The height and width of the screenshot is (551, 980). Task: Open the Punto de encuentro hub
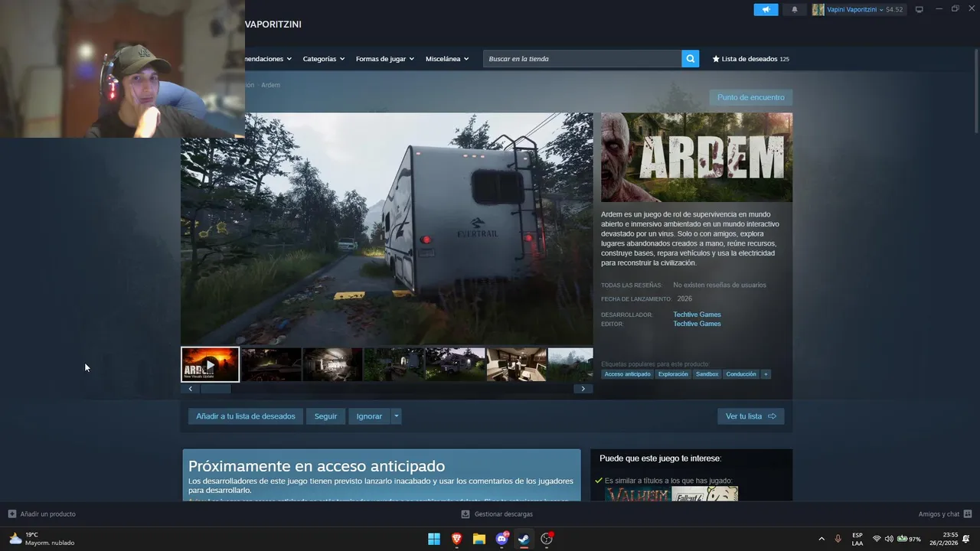tap(750, 98)
